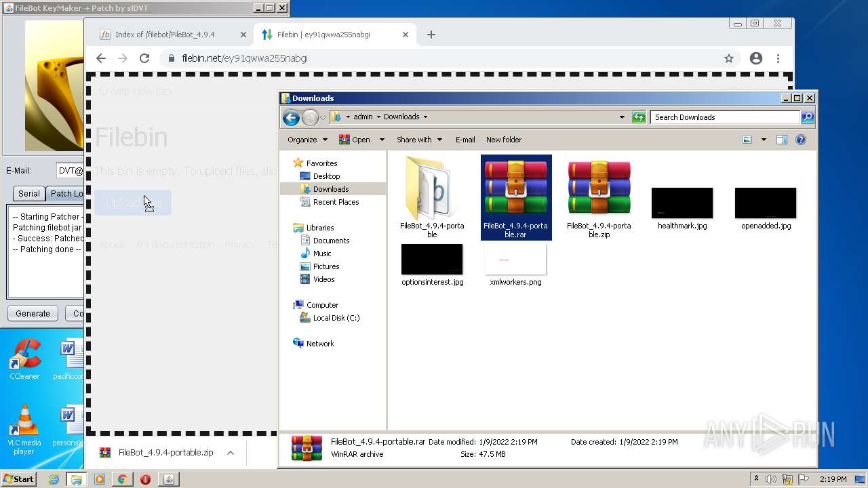Click the Search Downloads input field
868x488 pixels.
(726, 117)
